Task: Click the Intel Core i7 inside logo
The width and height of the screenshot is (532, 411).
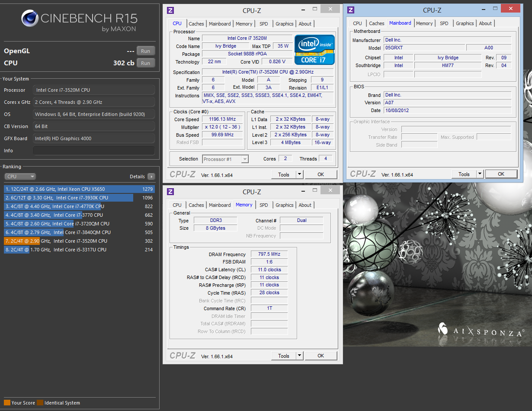Action: point(314,49)
